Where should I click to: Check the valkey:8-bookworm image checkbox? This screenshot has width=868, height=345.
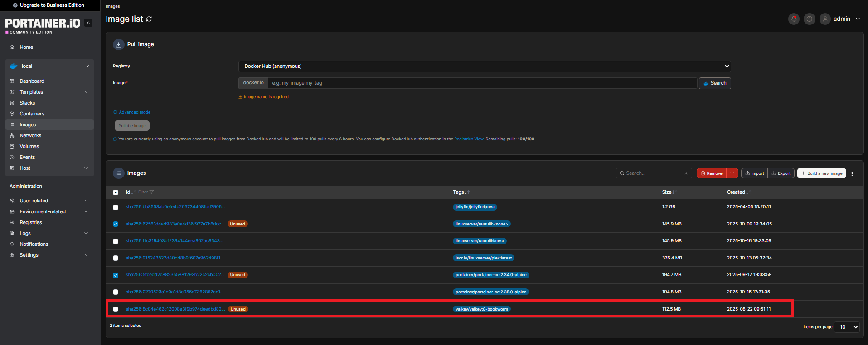tap(116, 309)
